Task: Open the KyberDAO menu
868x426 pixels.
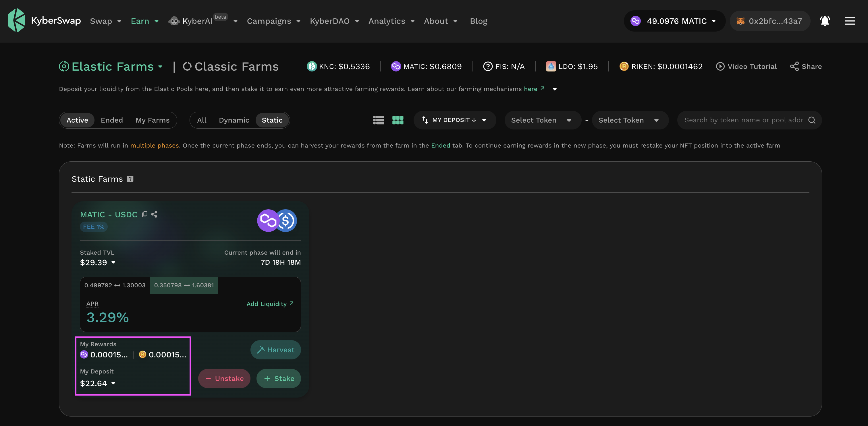Action: [335, 21]
